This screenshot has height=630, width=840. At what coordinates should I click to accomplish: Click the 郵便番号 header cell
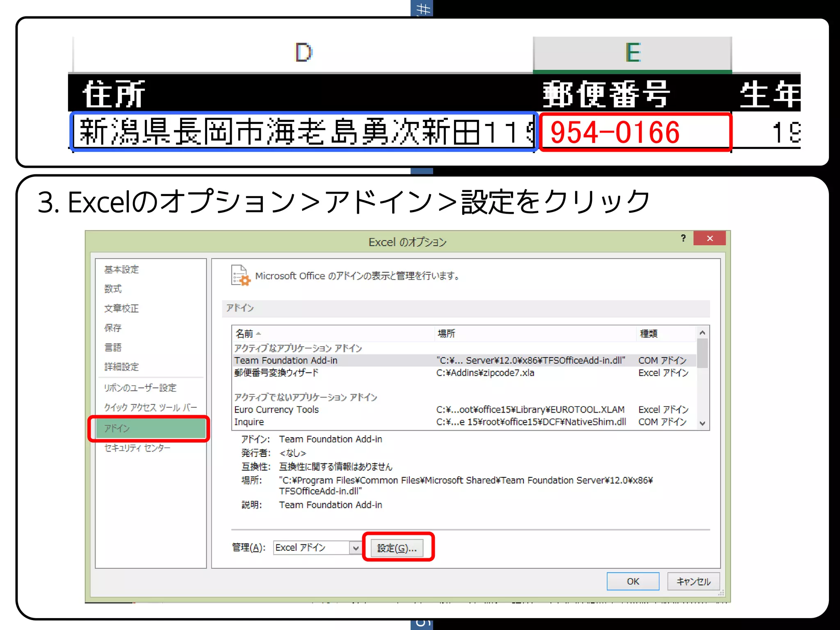pos(632,94)
